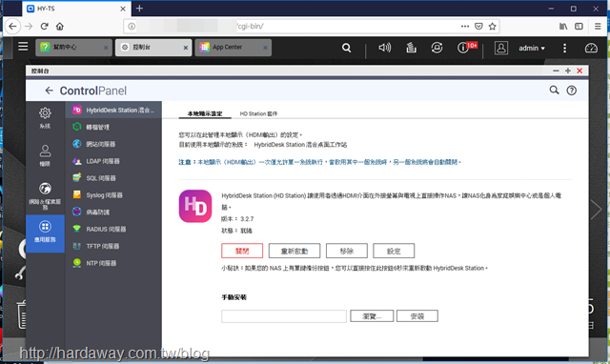The image size is (610, 364).
Task: Open 網站伺服器 sidebar item
Action: point(113,144)
